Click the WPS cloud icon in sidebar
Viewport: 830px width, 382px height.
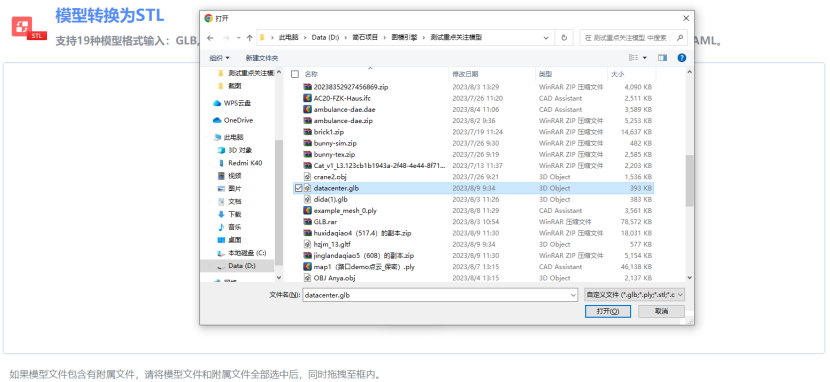216,103
